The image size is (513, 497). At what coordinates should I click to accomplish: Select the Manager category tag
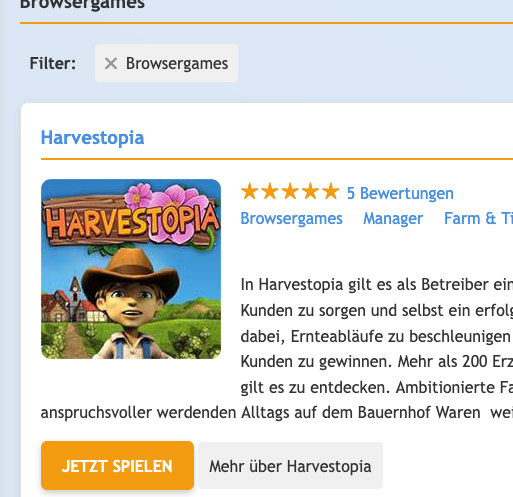click(393, 219)
